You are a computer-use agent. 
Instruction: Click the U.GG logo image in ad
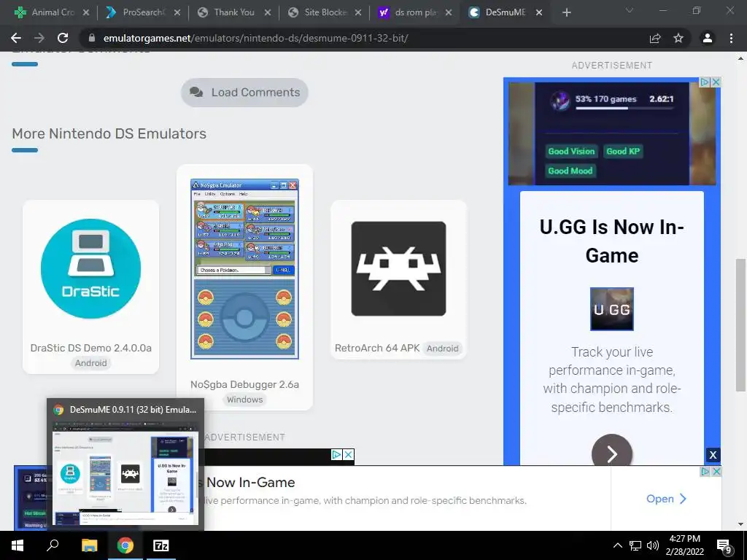[x=612, y=308]
